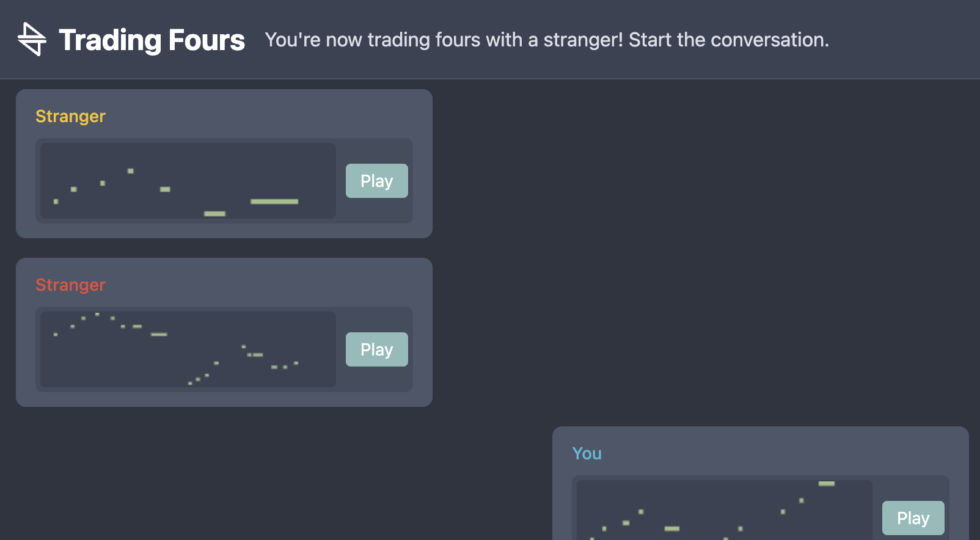Click the Trading Fours logo icon
Viewport: 980px width, 540px height.
click(33, 39)
